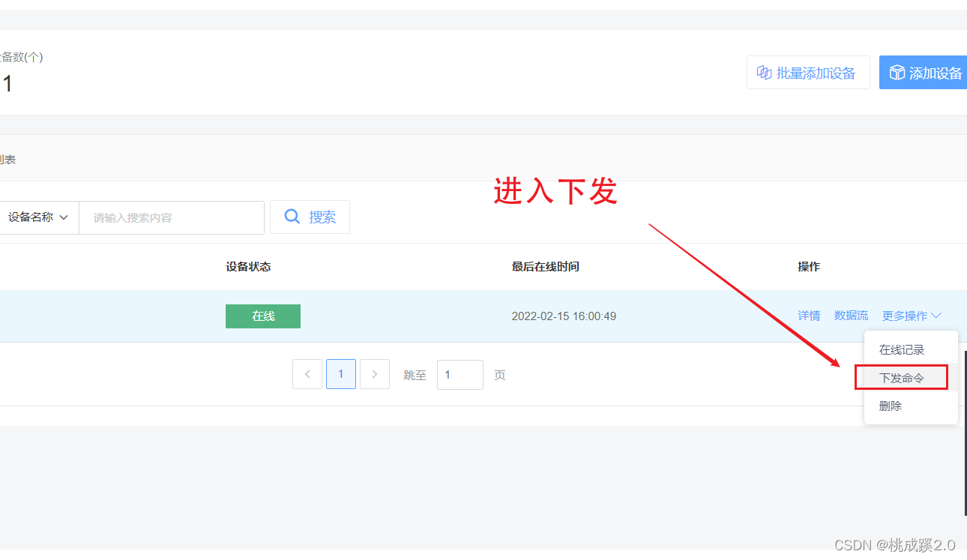This screenshot has height=560, width=967.
Task: Click the 批量添加设备 button
Action: (808, 72)
